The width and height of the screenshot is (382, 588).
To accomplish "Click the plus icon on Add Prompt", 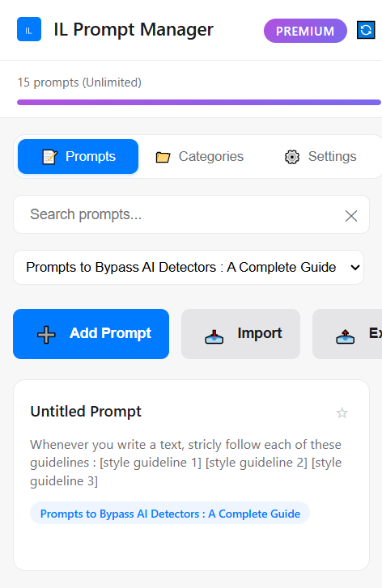I will click(x=46, y=334).
